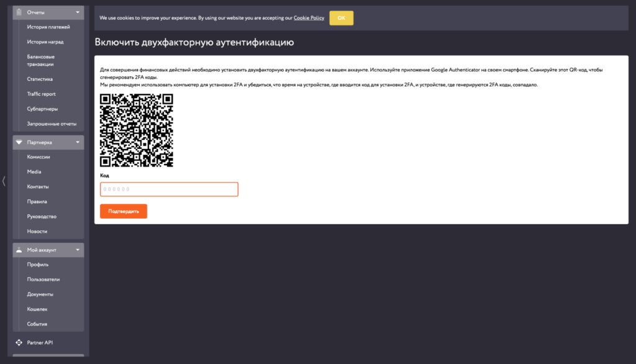Open История платежей report

[x=48, y=27]
